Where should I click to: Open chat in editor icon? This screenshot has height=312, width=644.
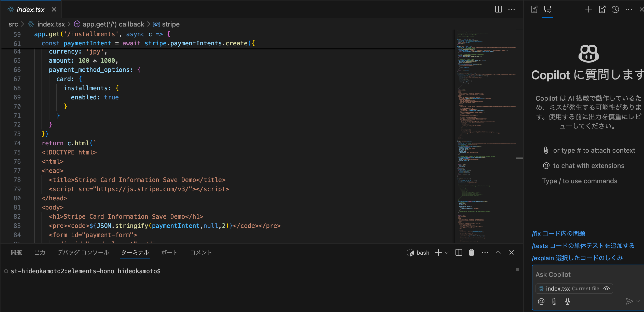coord(602,9)
